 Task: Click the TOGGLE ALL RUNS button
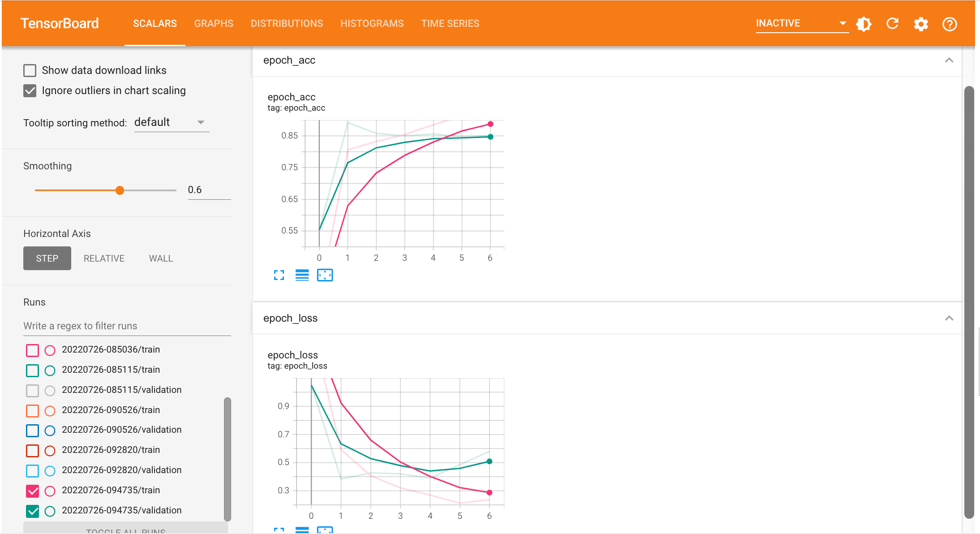pos(126,530)
